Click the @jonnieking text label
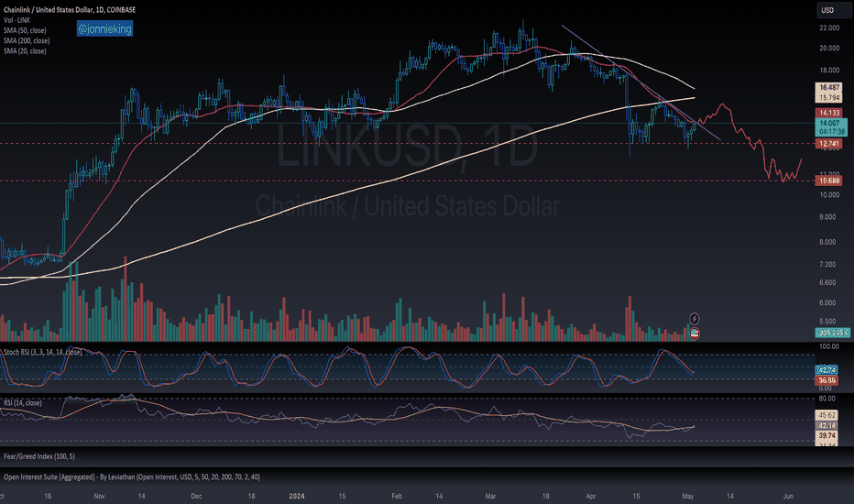Screen dimensions: 854x504 point(104,29)
